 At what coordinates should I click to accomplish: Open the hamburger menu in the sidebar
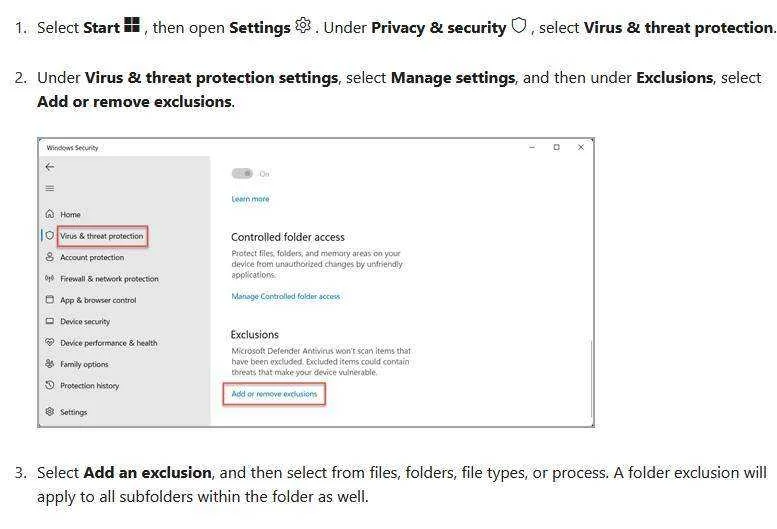click(x=50, y=188)
